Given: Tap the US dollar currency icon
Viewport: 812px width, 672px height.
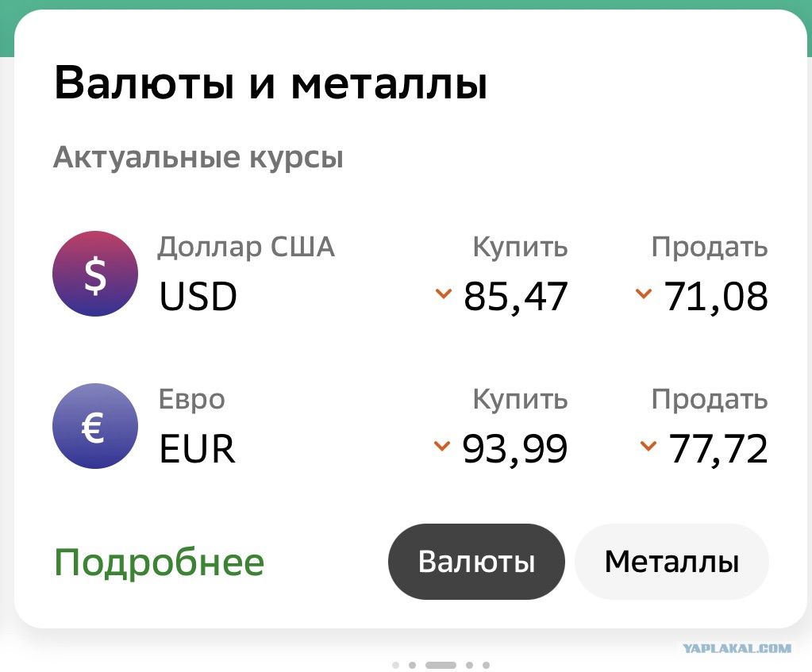Looking at the screenshot, I should (95, 274).
